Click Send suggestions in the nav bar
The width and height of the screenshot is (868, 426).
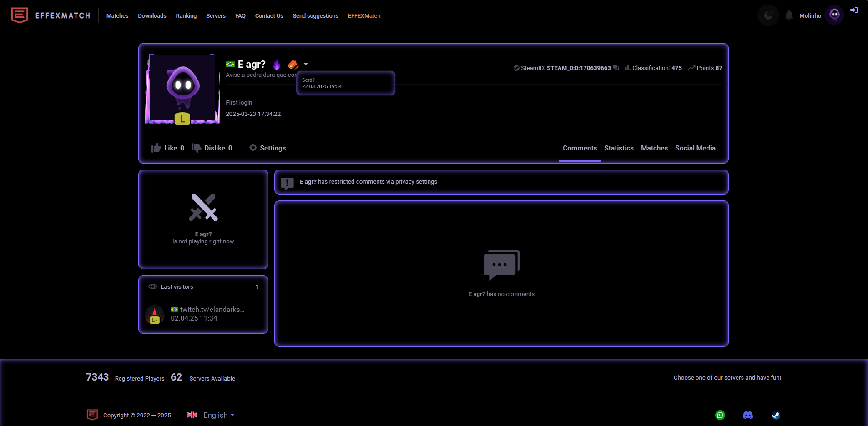[315, 15]
